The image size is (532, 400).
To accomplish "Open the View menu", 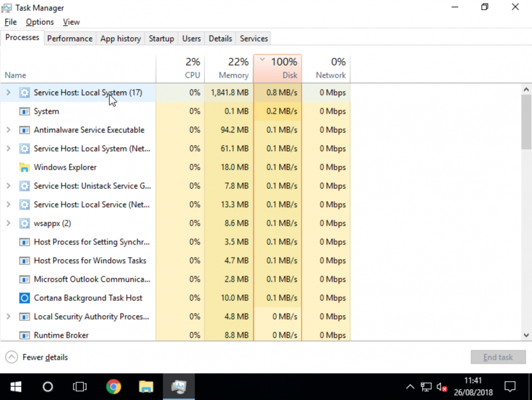I will coord(71,22).
